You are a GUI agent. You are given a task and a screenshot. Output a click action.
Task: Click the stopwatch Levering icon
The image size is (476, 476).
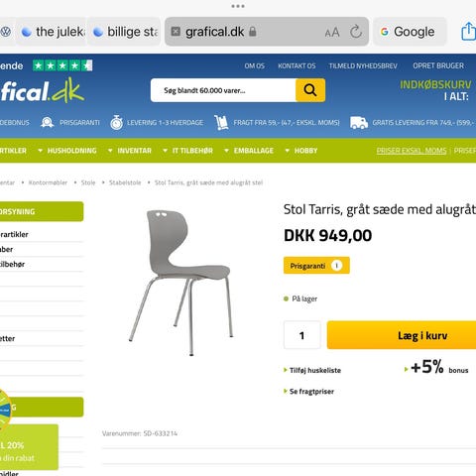116,122
